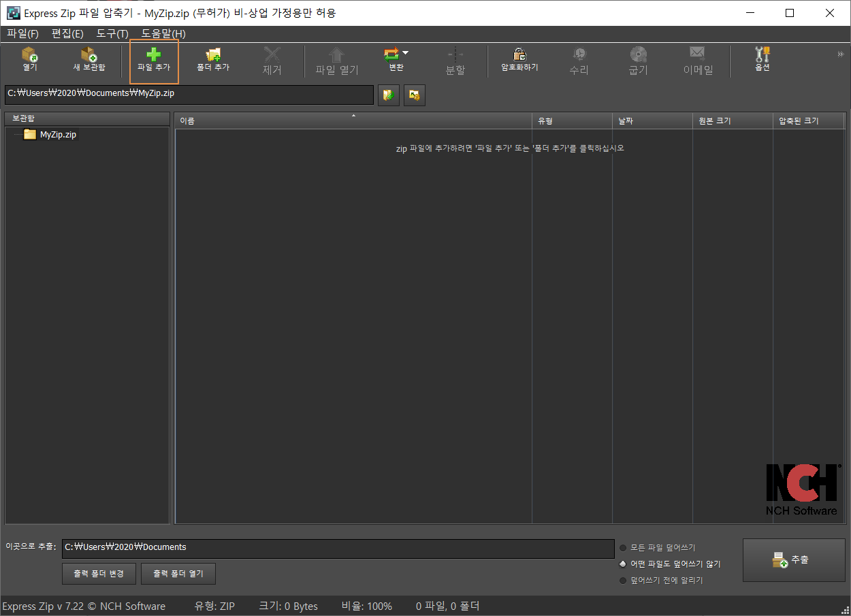Click status text 유형: ZIP
The height and width of the screenshot is (616, 851).
click(214, 606)
